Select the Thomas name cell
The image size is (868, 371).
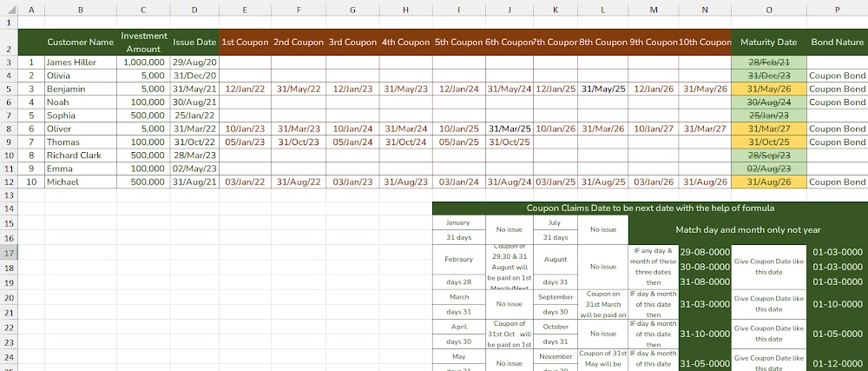tap(80, 142)
